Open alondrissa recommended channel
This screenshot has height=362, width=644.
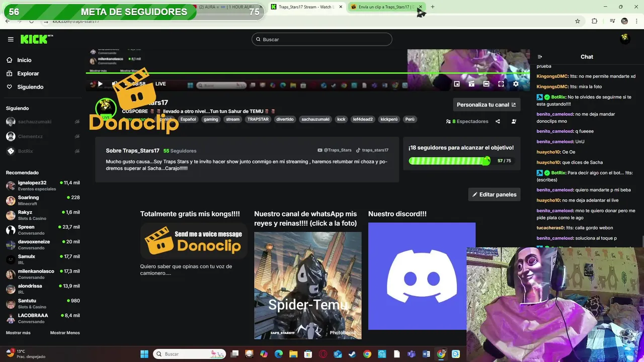pyautogui.click(x=43, y=289)
